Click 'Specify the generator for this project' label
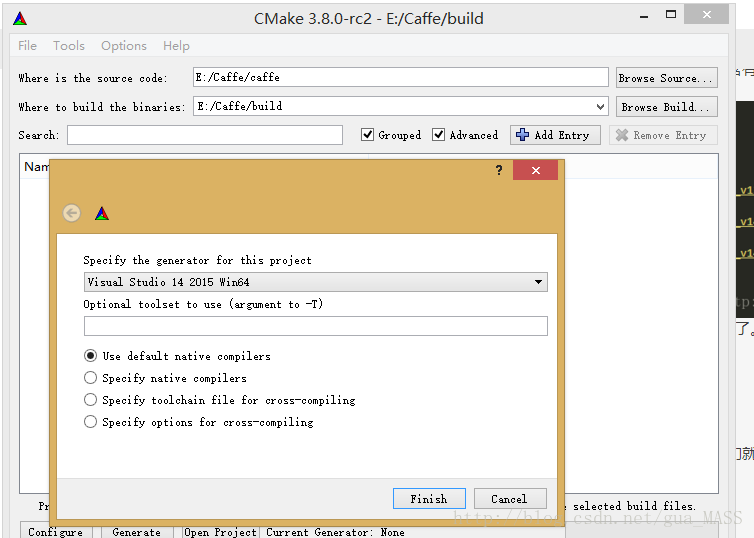 click(197, 260)
